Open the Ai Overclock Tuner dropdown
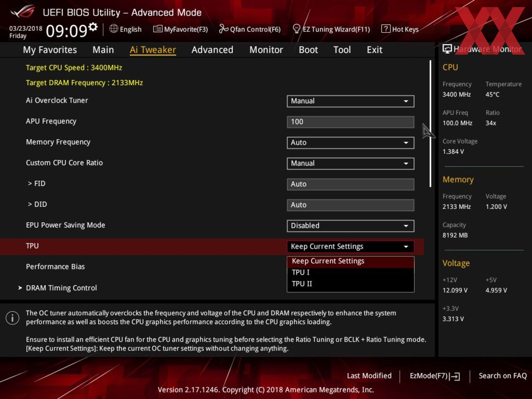Viewport: 532px width, 399px height. click(350, 101)
